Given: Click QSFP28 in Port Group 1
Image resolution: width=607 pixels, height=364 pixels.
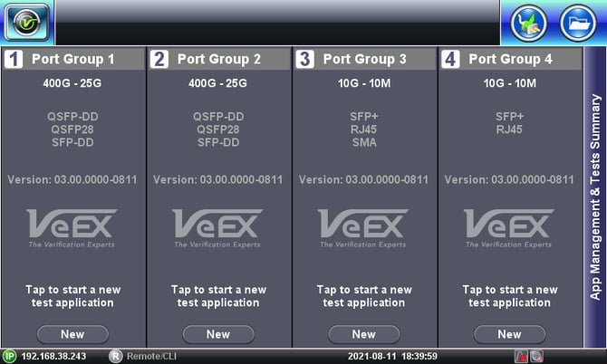Looking at the screenshot, I should (72, 129).
